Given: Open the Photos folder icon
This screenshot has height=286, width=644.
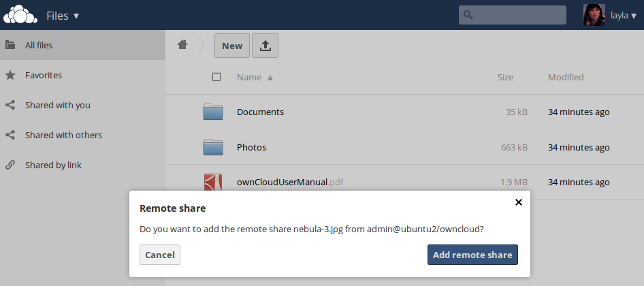Looking at the screenshot, I should click(x=213, y=147).
